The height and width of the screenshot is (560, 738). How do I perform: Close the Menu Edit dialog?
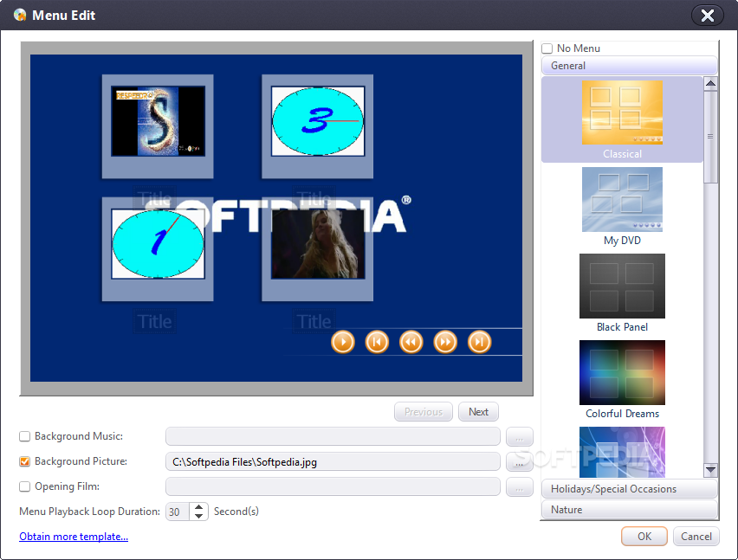[x=707, y=16]
